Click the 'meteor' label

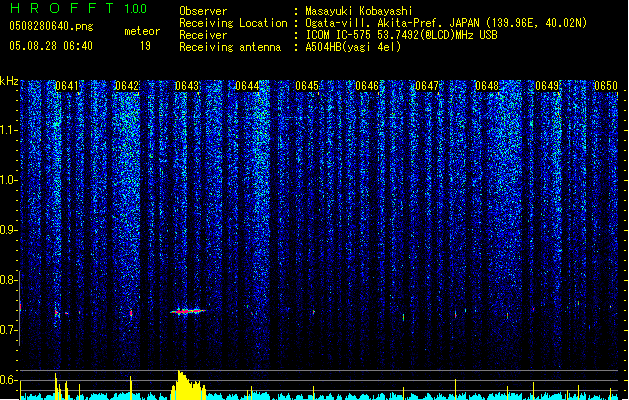tap(142, 31)
